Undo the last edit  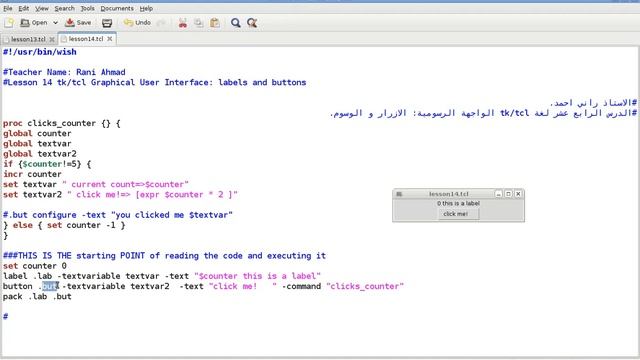[138, 23]
